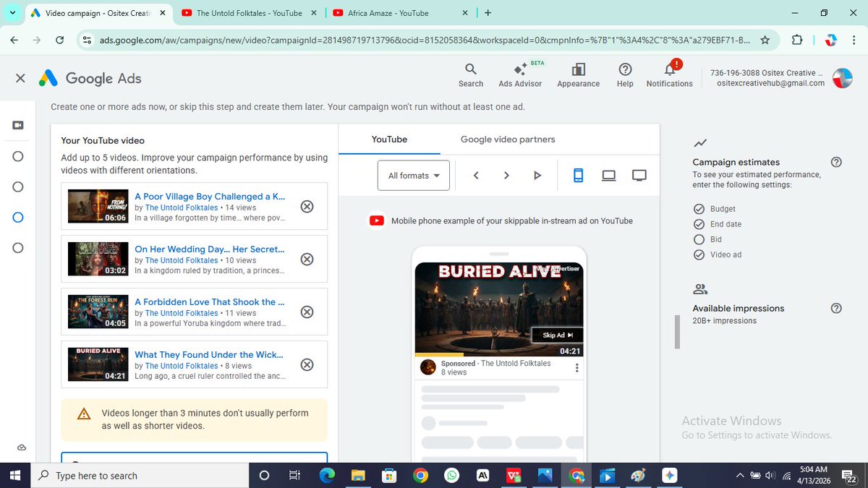Click the cloud icon at sidebar bottom
The width and height of the screenshot is (868, 488).
pos(22,448)
